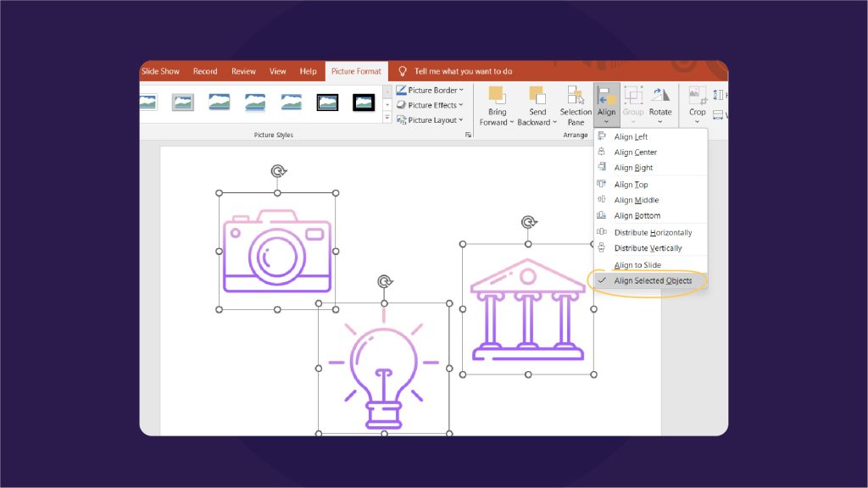Viewport: 868px width, 488px height.
Task: Open the Picture Styles dialog launcher
Action: [468, 135]
